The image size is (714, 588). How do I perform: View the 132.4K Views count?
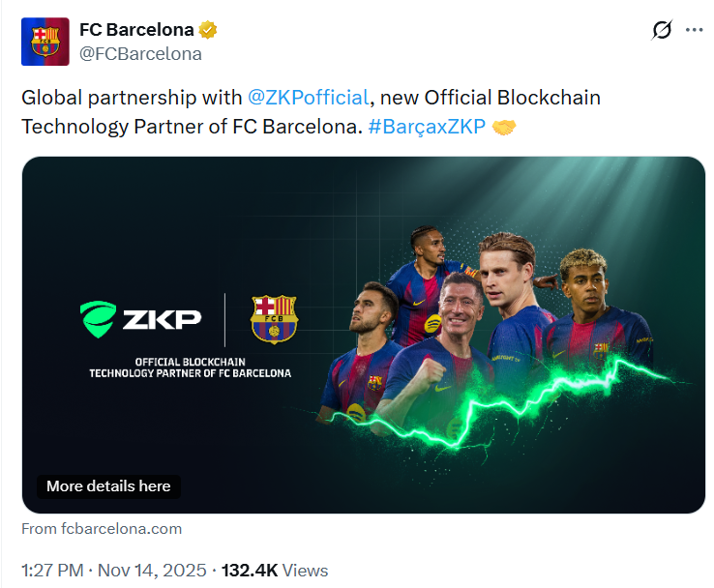coord(275,571)
